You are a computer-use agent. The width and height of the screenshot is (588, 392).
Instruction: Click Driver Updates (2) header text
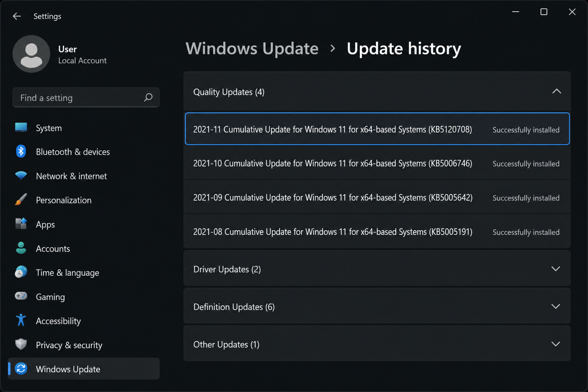(227, 269)
